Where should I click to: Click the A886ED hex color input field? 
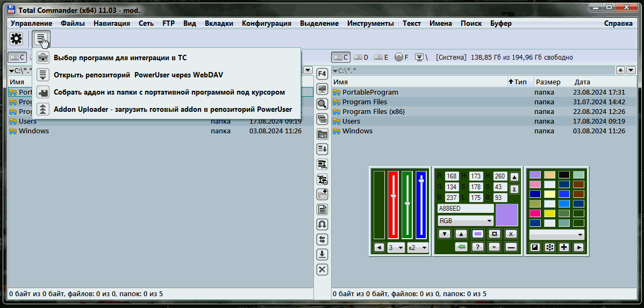click(466, 208)
